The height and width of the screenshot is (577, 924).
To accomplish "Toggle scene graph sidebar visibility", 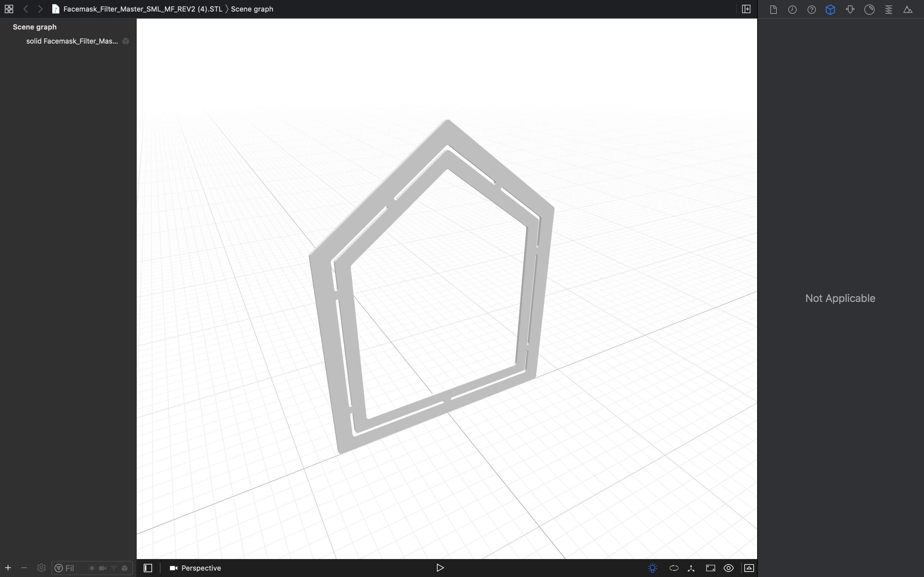I will pyautogui.click(x=148, y=568).
